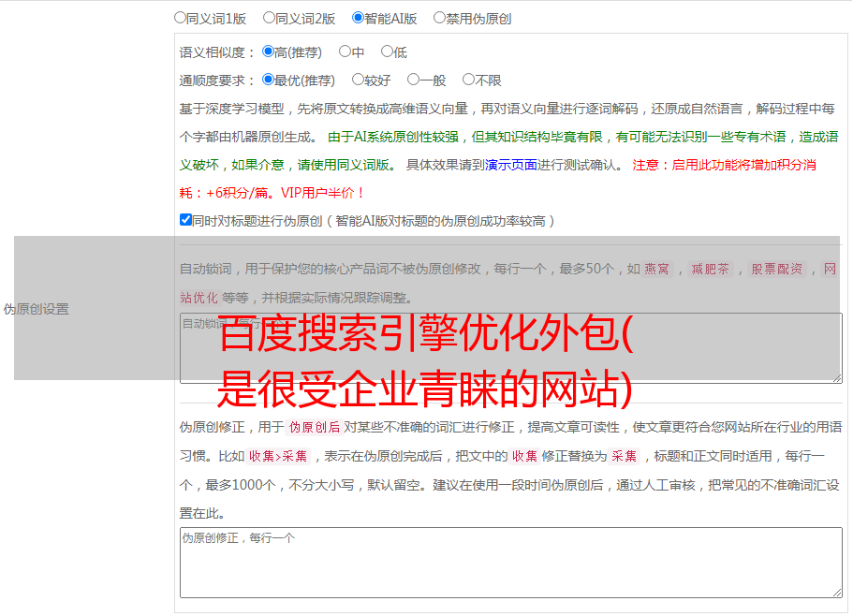
Task: Click the 伪原创修正 textarea
Action: 511,563
